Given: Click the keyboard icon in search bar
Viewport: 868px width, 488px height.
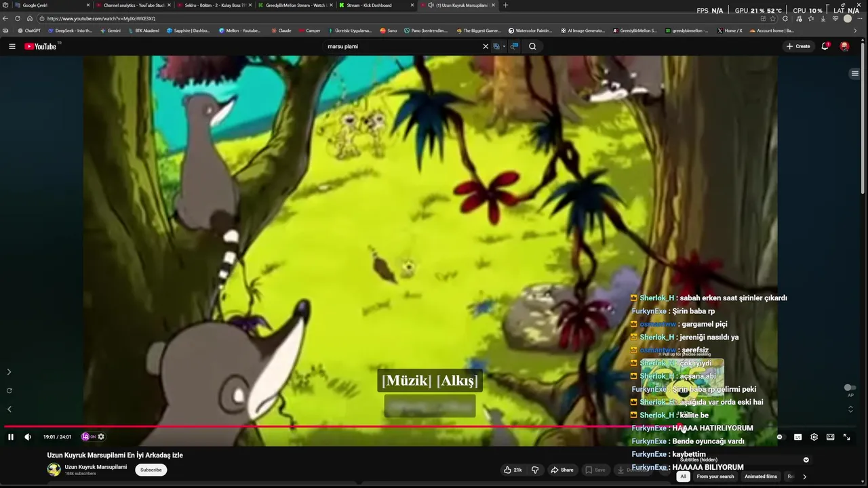Looking at the screenshot, I should 496,46.
